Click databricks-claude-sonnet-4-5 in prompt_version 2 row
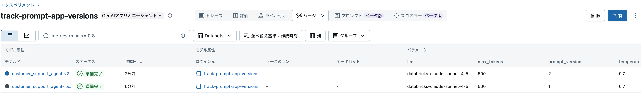 pyautogui.click(x=438, y=73)
